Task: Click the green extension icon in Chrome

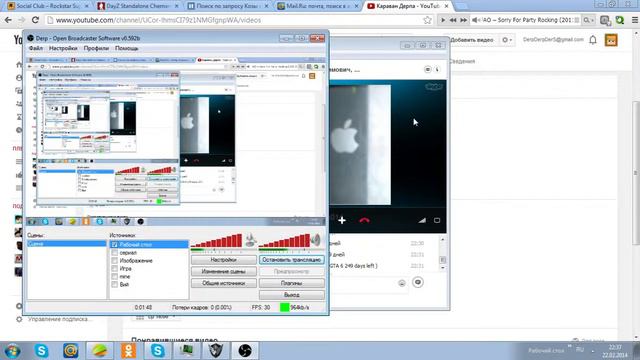Action: [620, 20]
